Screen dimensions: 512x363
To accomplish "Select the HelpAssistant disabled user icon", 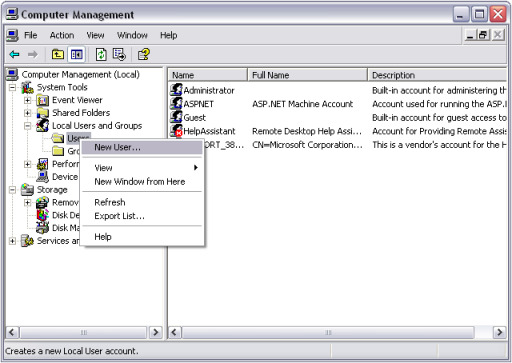I will [176, 131].
